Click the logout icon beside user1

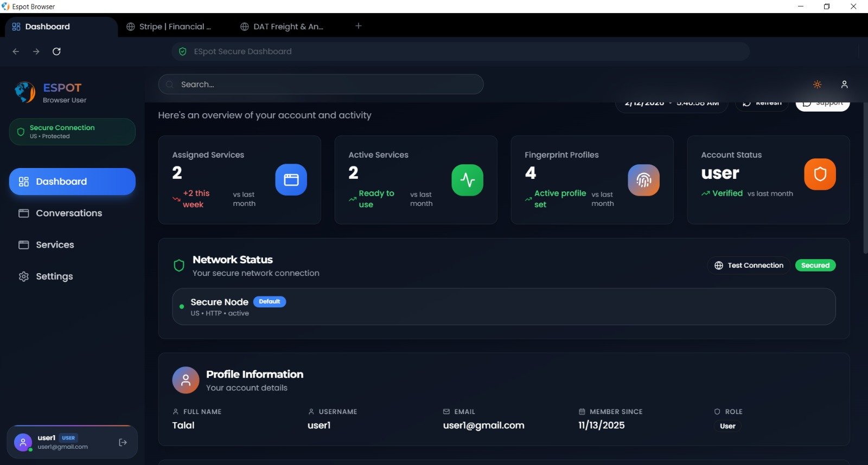[x=123, y=442]
